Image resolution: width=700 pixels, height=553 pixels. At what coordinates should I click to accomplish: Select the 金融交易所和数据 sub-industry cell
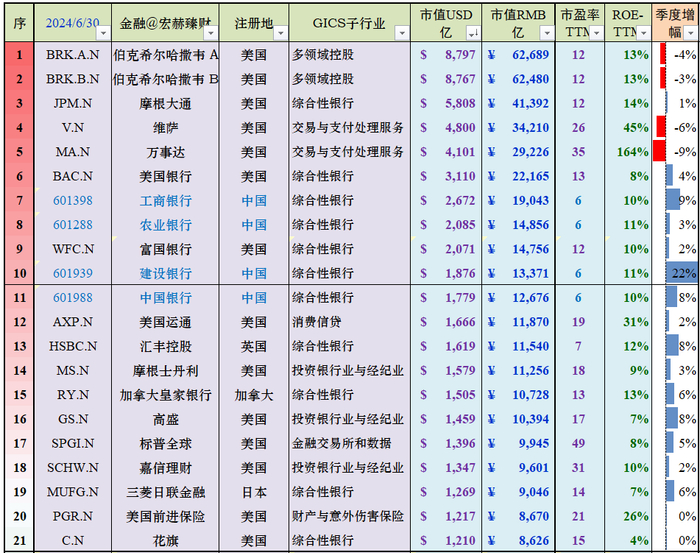[350, 443]
